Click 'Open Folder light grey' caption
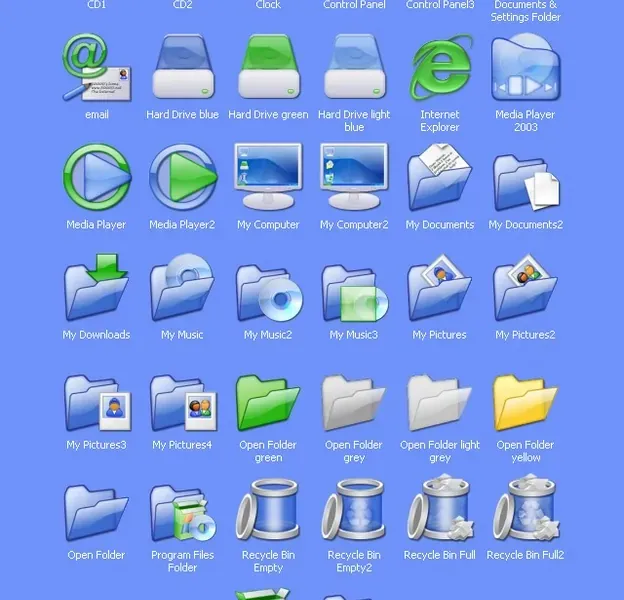 [440, 451]
